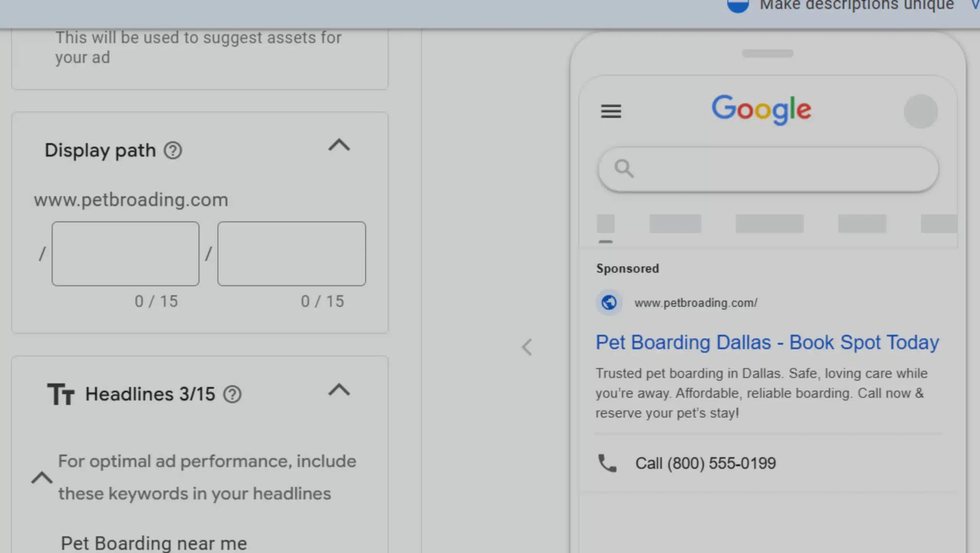Click the hamburger menu in Google preview
The width and height of the screenshot is (980, 553).
611,111
